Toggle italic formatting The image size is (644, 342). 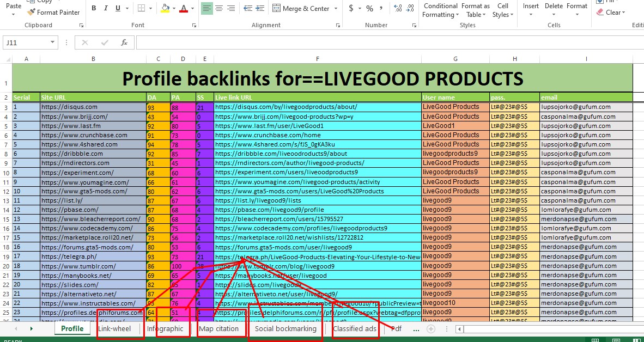pyautogui.click(x=106, y=8)
